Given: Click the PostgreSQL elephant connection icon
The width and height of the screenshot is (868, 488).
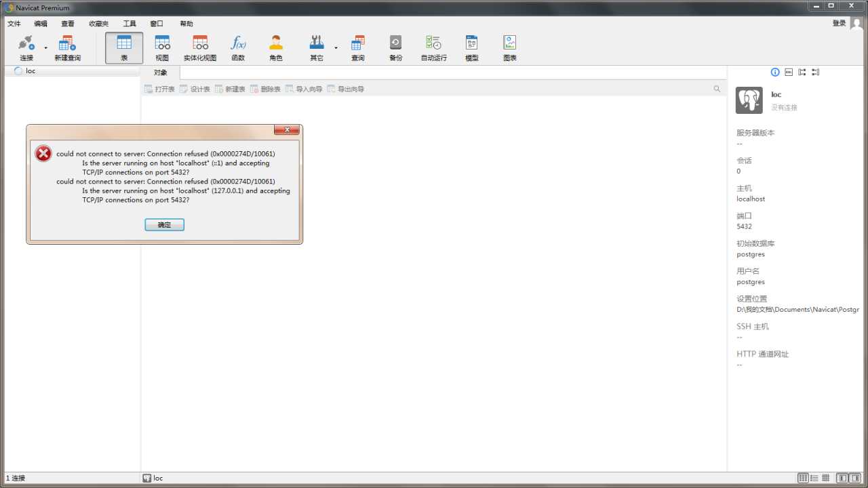Looking at the screenshot, I should click(x=749, y=100).
